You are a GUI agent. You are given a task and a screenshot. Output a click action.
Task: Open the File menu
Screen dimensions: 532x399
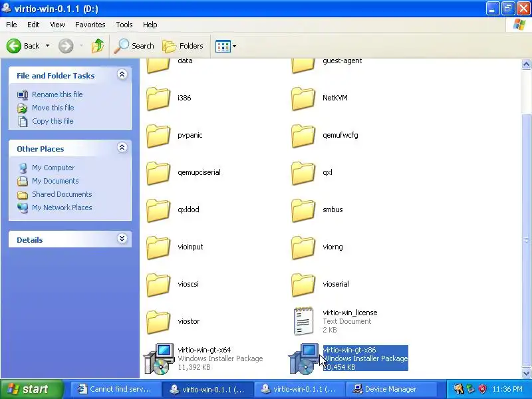(11, 25)
